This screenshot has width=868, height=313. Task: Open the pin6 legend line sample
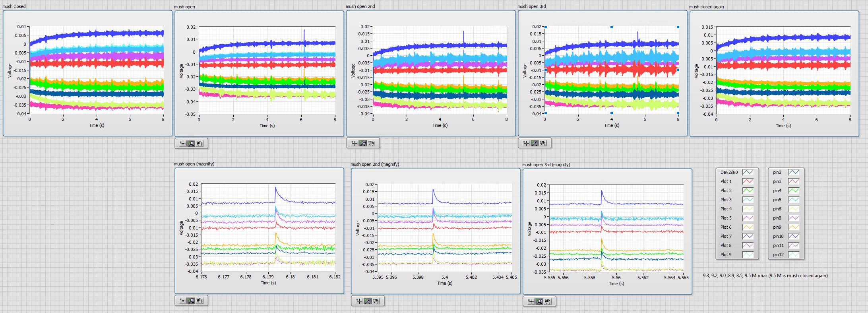tap(794, 209)
